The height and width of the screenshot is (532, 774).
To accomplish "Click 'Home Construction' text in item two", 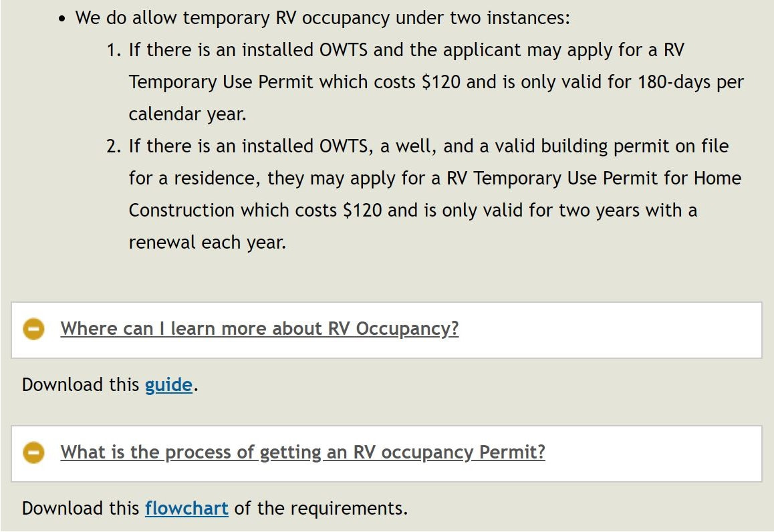I will (x=434, y=194).
